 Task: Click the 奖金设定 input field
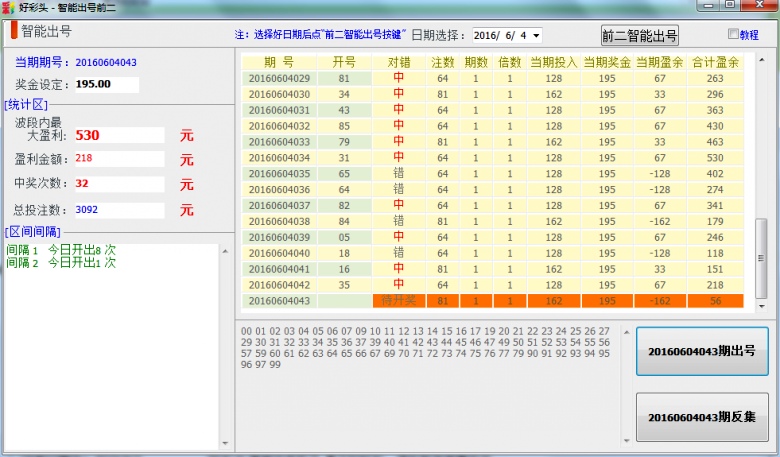105,84
